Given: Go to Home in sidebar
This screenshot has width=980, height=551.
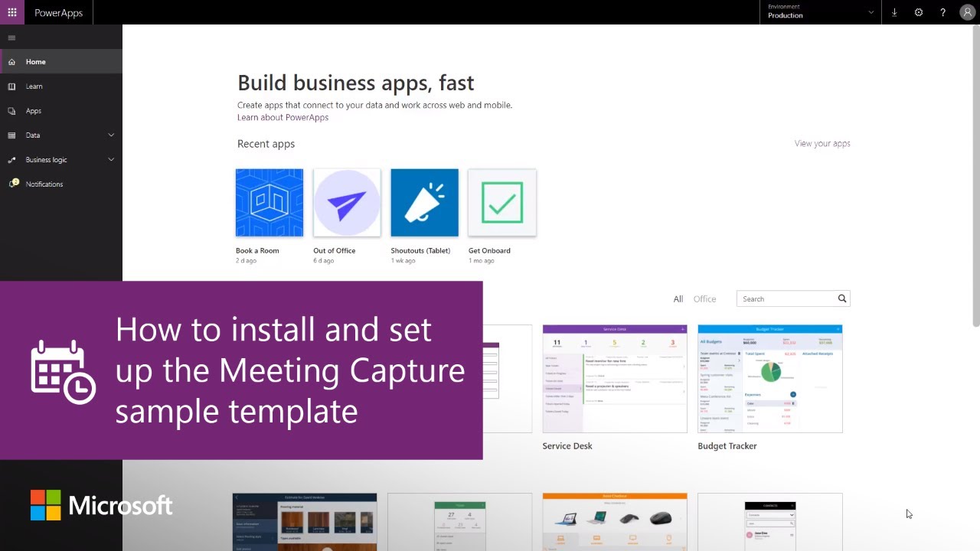Looking at the screenshot, I should (61, 62).
